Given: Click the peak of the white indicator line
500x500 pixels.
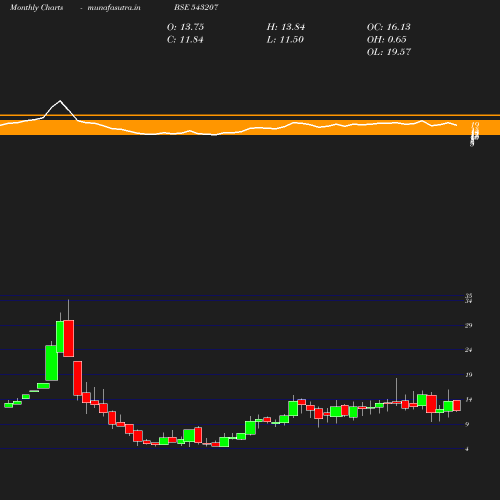Looking at the screenshot, I should point(60,101).
